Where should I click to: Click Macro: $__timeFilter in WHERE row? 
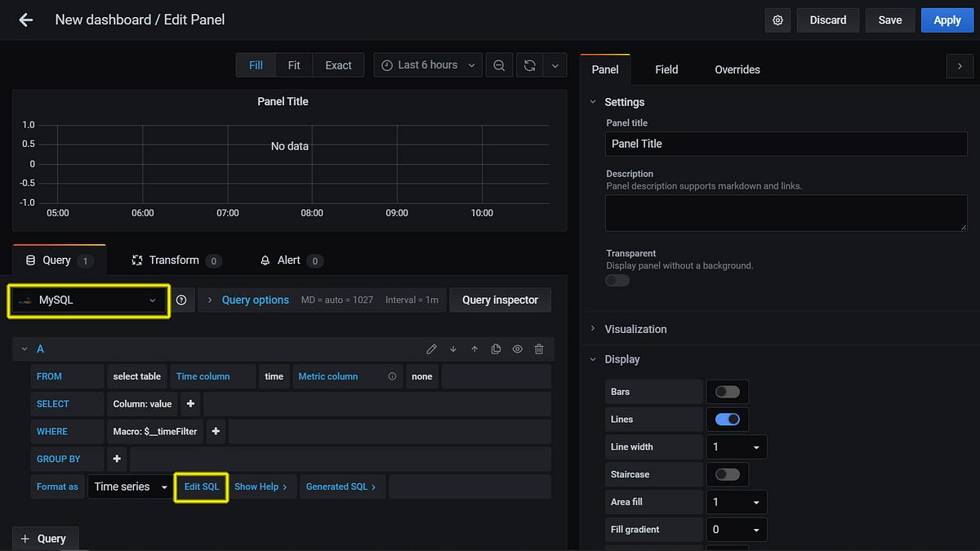point(155,432)
